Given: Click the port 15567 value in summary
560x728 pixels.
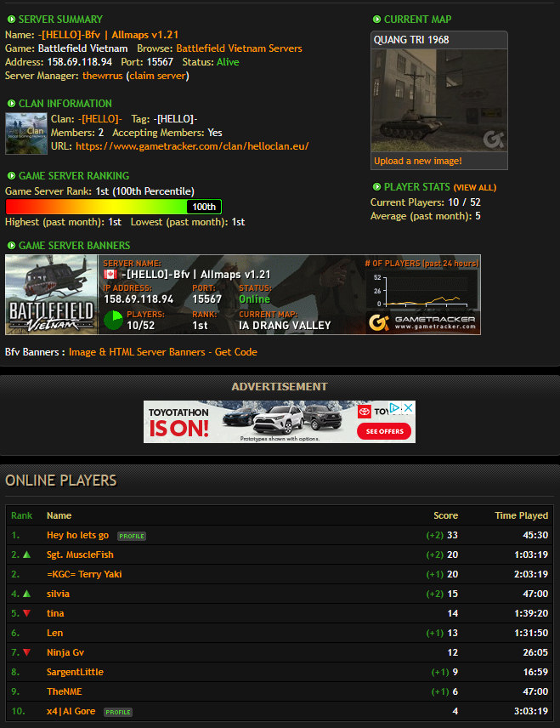Looking at the screenshot, I should click(x=160, y=62).
